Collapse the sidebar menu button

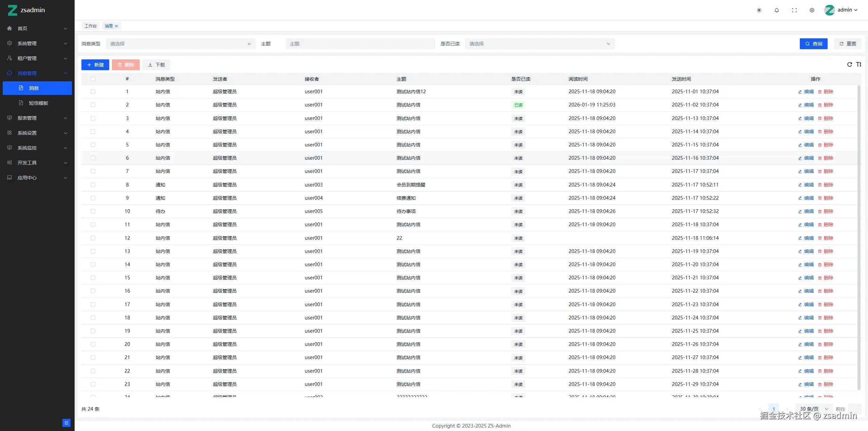coord(66,423)
